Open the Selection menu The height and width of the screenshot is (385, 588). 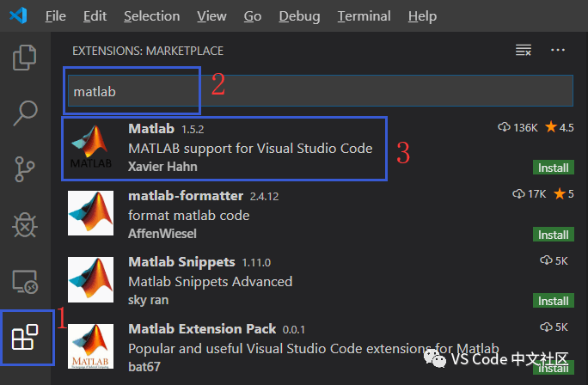click(x=152, y=16)
